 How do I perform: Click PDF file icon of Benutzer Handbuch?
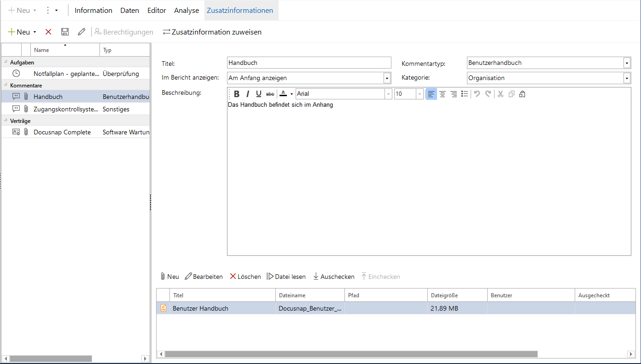point(163,308)
